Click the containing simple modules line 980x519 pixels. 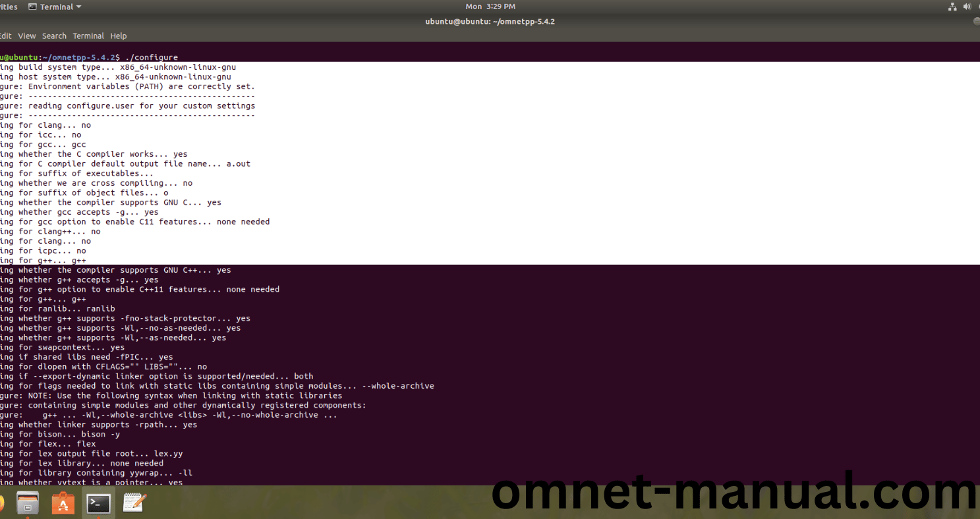[x=183, y=405]
